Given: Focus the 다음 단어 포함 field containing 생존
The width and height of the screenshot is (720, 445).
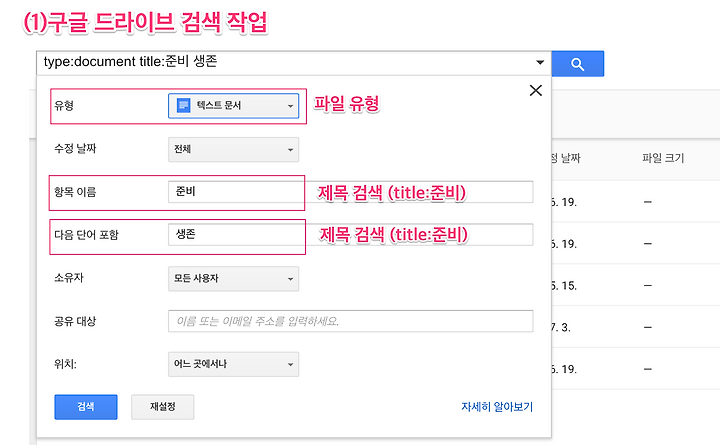Looking at the screenshot, I should tap(350, 235).
